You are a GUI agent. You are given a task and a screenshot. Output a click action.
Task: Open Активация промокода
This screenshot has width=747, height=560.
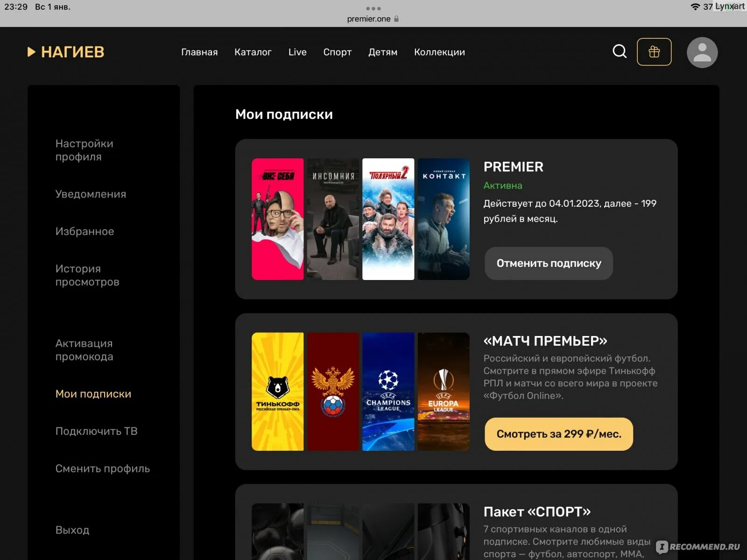84,350
